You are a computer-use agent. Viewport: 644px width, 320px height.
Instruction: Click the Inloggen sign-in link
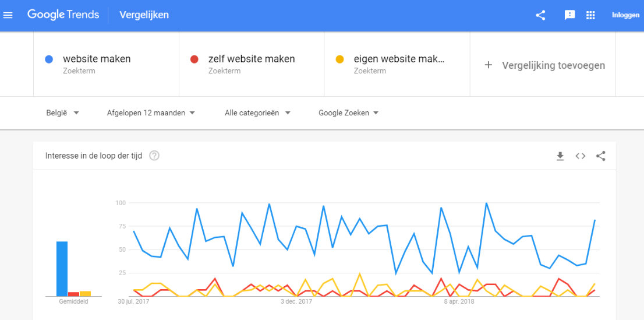click(625, 15)
